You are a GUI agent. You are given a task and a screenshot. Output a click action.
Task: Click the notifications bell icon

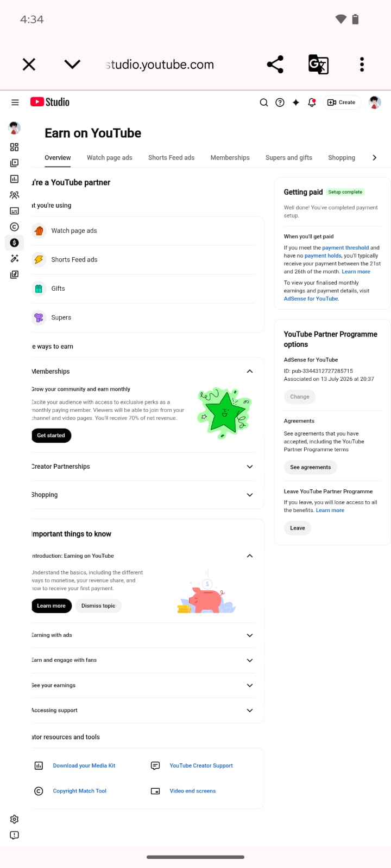312,102
